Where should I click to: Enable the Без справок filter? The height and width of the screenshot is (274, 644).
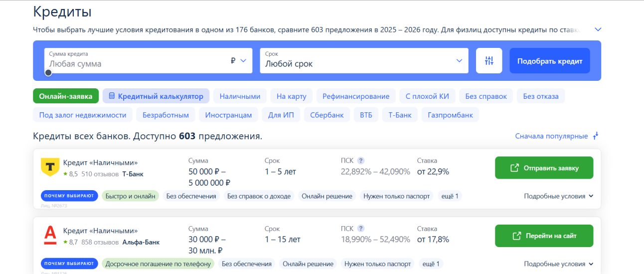pos(485,96)
